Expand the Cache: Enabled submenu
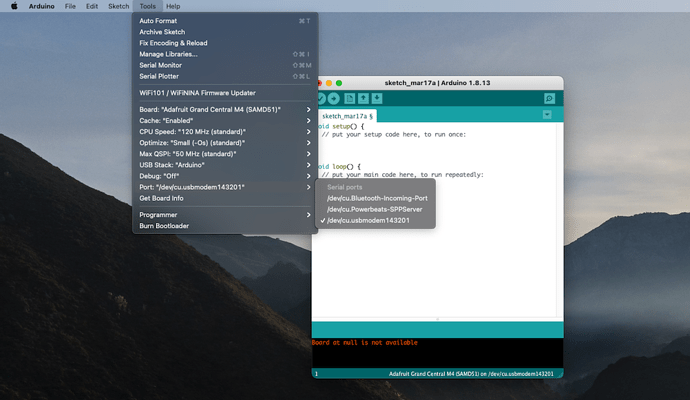Viewport: 690px width, 400px height. click(x=225, y=121)
